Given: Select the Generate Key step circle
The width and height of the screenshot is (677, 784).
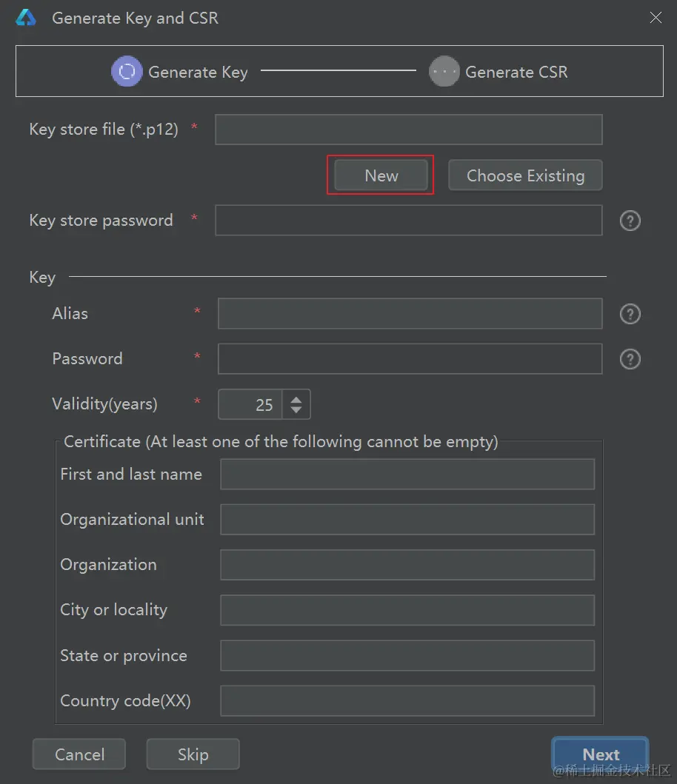Looking at the screenshot, I should (127, 71).
